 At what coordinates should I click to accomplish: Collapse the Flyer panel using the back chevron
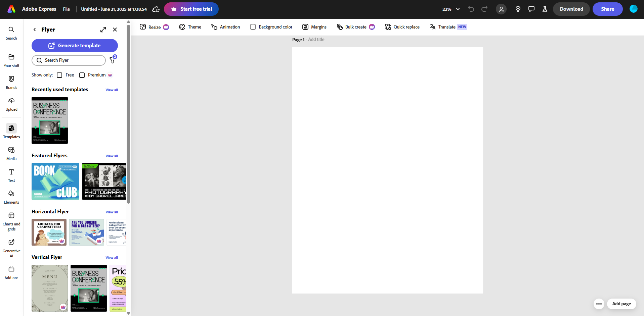(34, 30)
